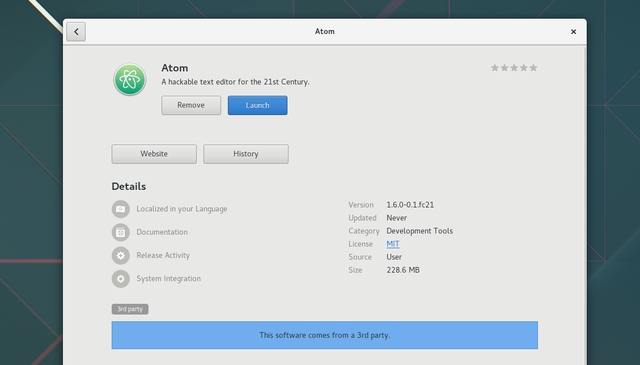Image resolution: width=640 pixels, height=365 pixels.
Task: View the package History
Action: (x=246, y=154)
